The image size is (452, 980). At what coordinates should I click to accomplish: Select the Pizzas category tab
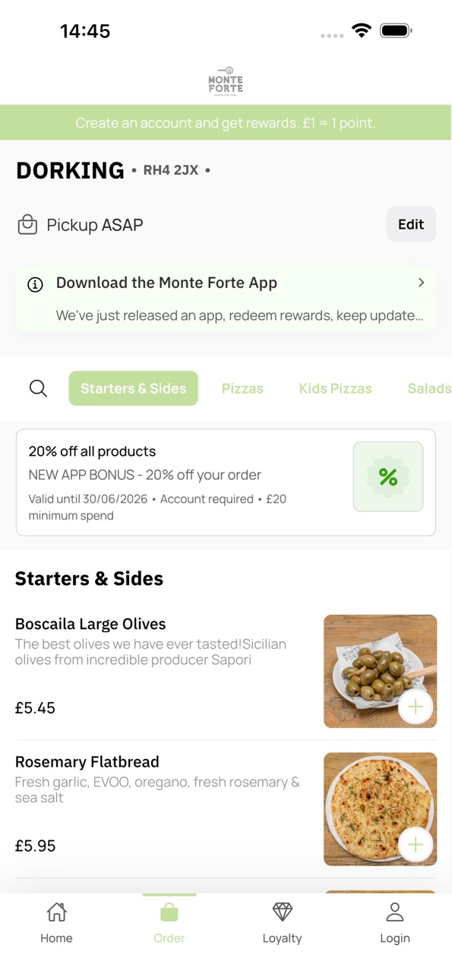(x=242, y=388)
